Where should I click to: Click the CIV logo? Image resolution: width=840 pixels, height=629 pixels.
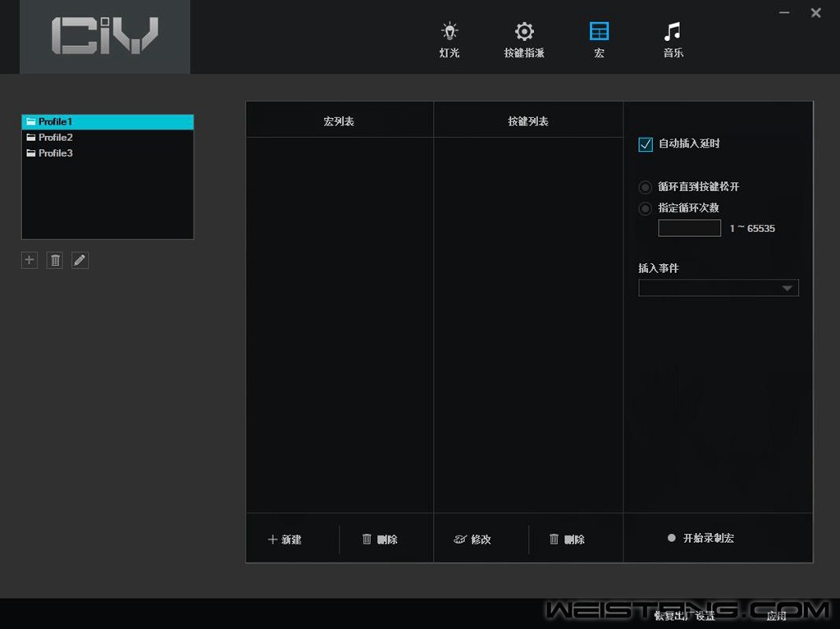[x=105, y=35]
